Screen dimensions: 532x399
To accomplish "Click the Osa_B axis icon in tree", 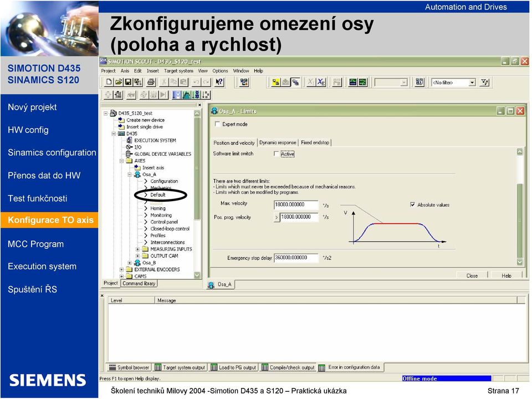I will pos(137,263).
